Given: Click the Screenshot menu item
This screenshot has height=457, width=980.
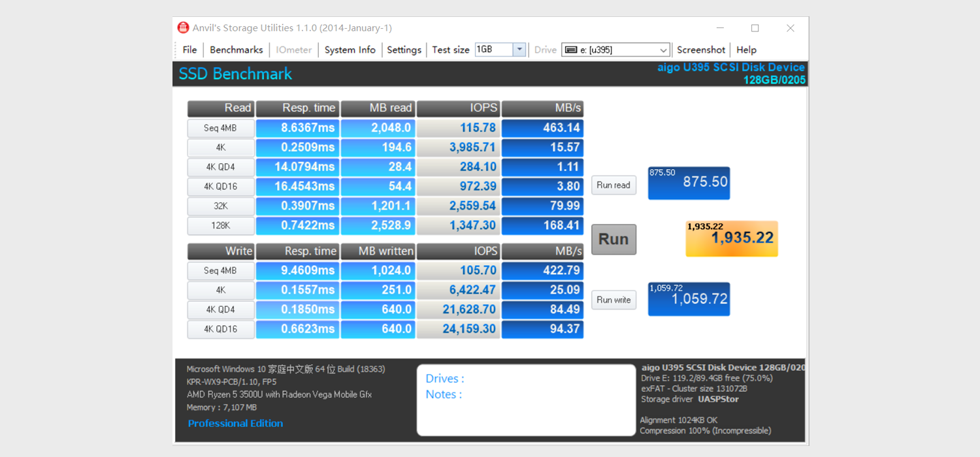Looking at the screenshot, I should tap(701, 50).
